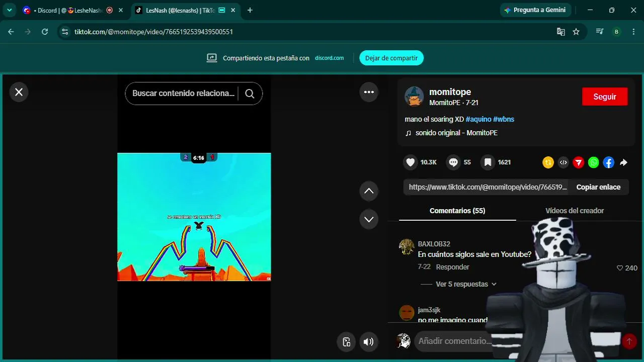Expand more share options arrow
The image size is (644, 362).
click(624, 162)
